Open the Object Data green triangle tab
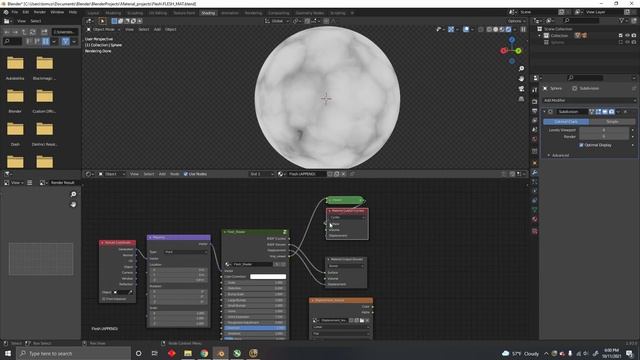Screen dimensions: 640x360 click(535, 209)
